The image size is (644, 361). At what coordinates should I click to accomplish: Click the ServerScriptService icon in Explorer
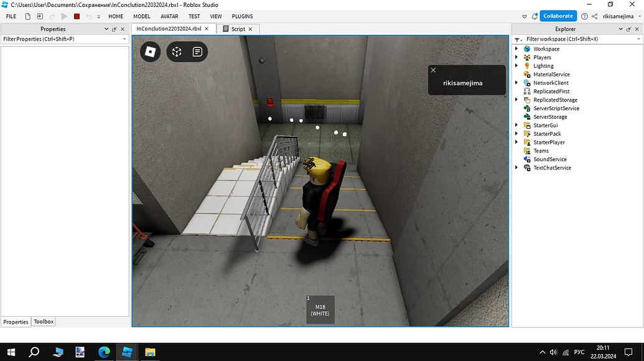click(x=527, y=108)
